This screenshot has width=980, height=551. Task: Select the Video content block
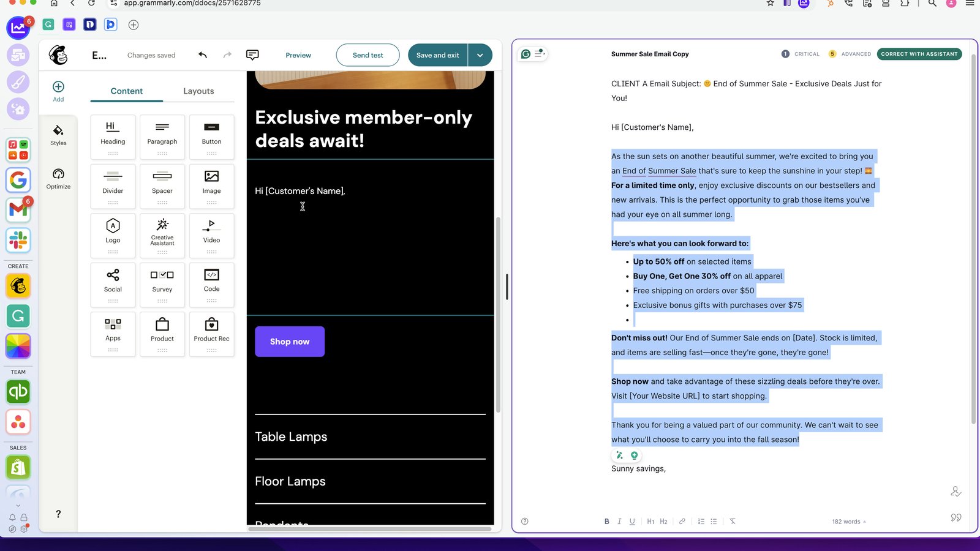coord(212,236)
